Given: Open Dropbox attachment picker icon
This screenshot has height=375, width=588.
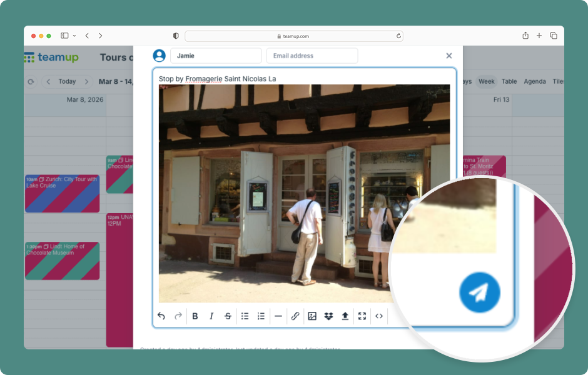Looking at the screenshot, I should tap(328, 316).
